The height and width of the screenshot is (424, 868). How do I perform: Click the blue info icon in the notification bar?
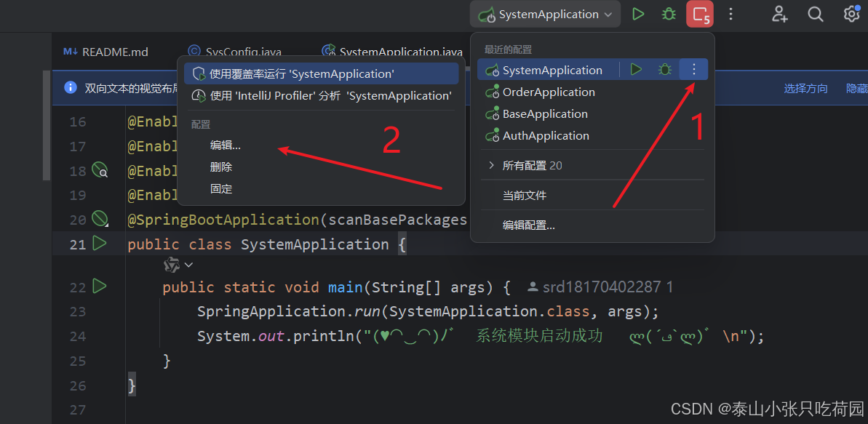[71, 87]
